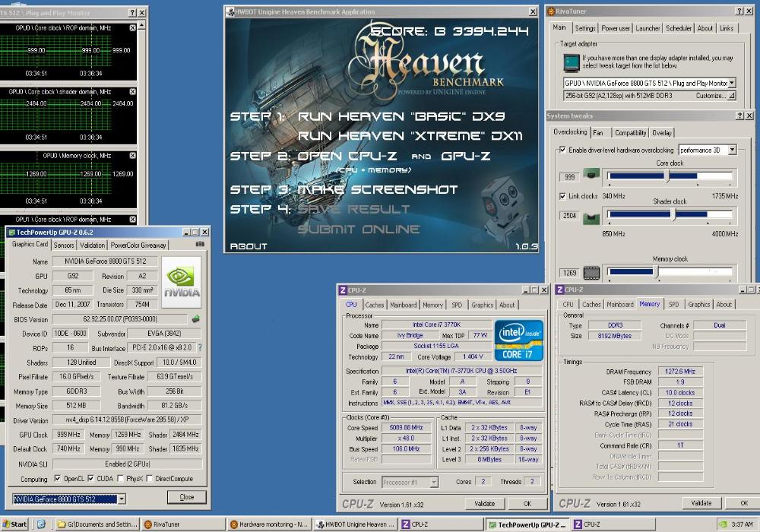Toggle Enable driver-level hardware overclocking checkbox
This screenshot has width=760, height=532.
(x=562, y=150)
